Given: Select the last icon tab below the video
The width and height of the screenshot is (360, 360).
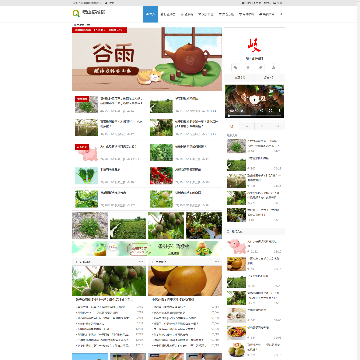Looking at the screenshot, I should [277, 126].
